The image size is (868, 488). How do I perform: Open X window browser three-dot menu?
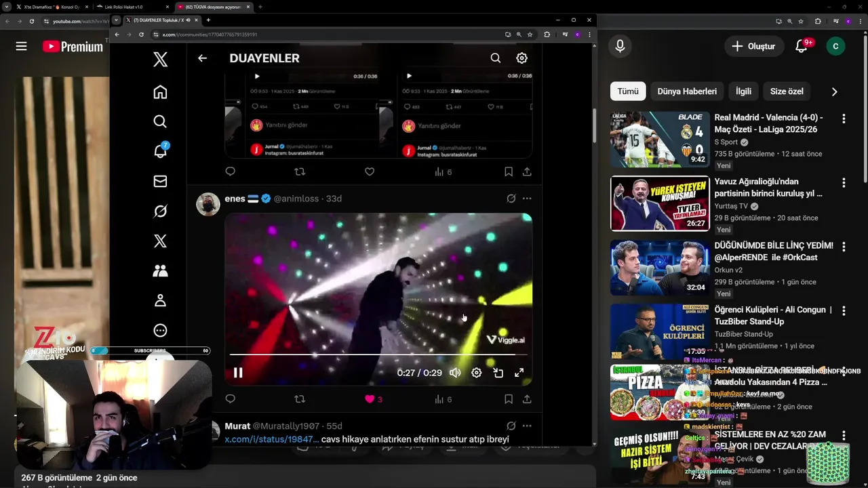point(589,35)
